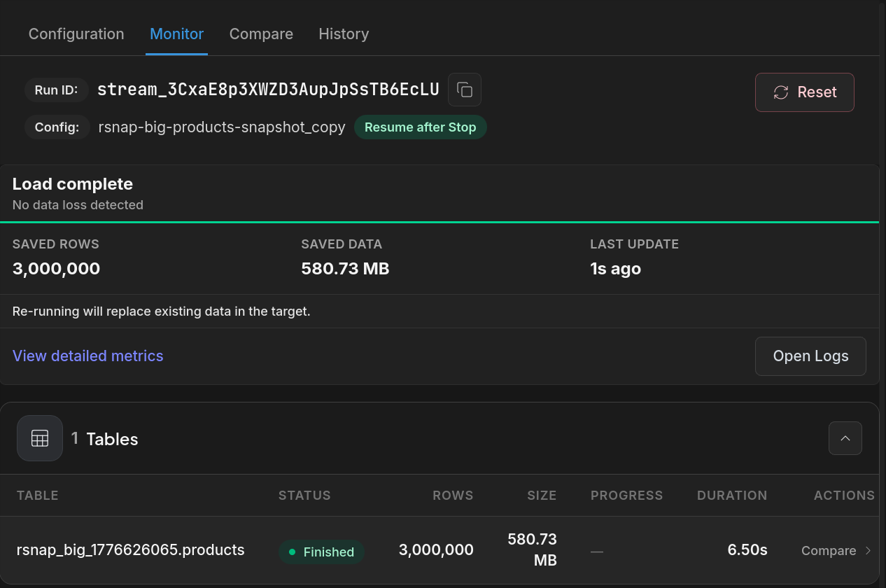Click the re-running replace data notice
886x588 pixels.
pos(162,311)
